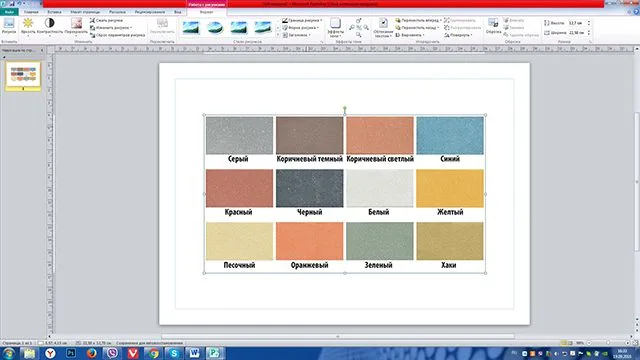Open the Align (Выровнять) dropdown

pyautogui.click(x=410, y=35)
